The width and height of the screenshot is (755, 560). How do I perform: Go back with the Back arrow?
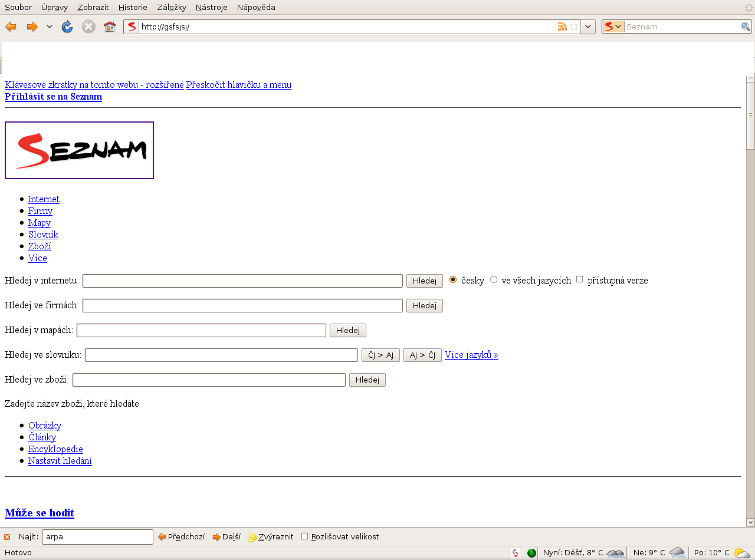(x=11, y=27)
